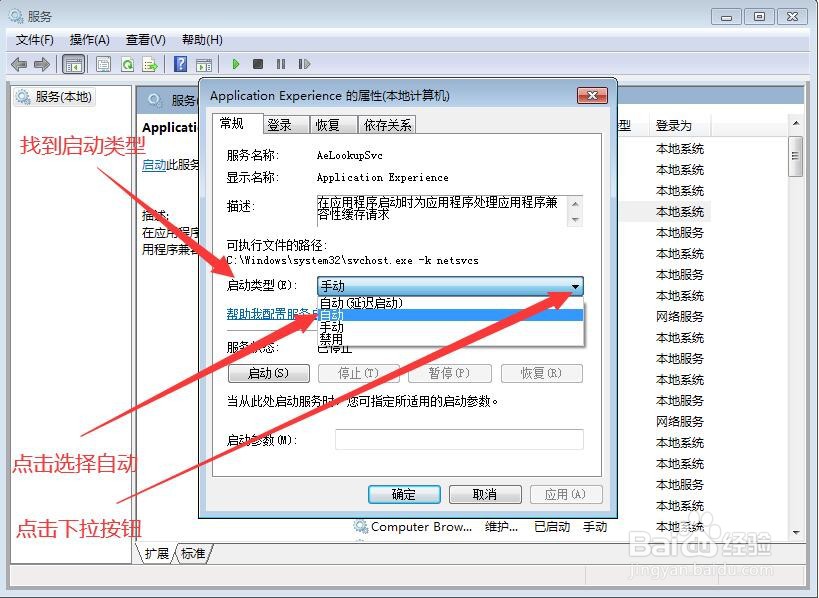Click the properties icon on the toolbar
The image size is (819, 598).
pyautogui.click(x=102, y=64)
